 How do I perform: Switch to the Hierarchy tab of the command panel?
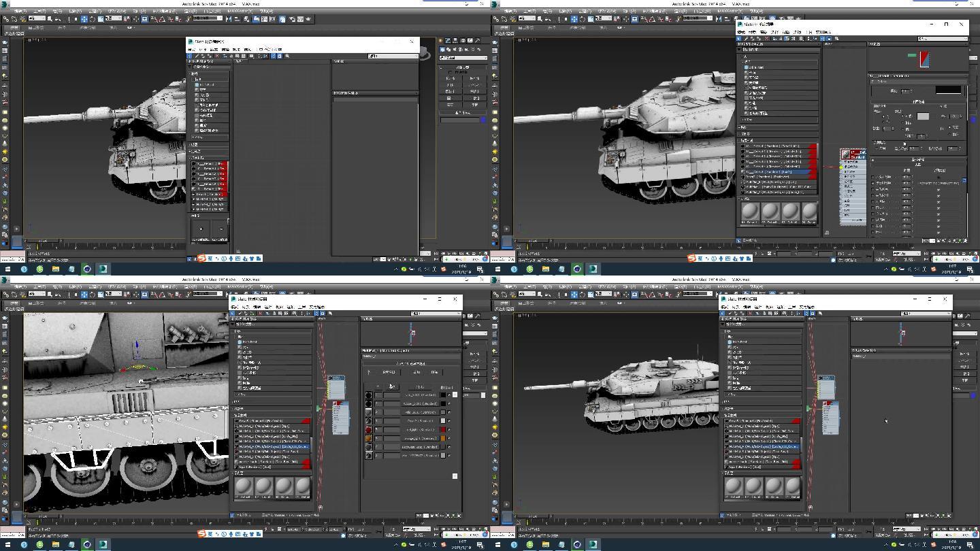tap(455, 40)
